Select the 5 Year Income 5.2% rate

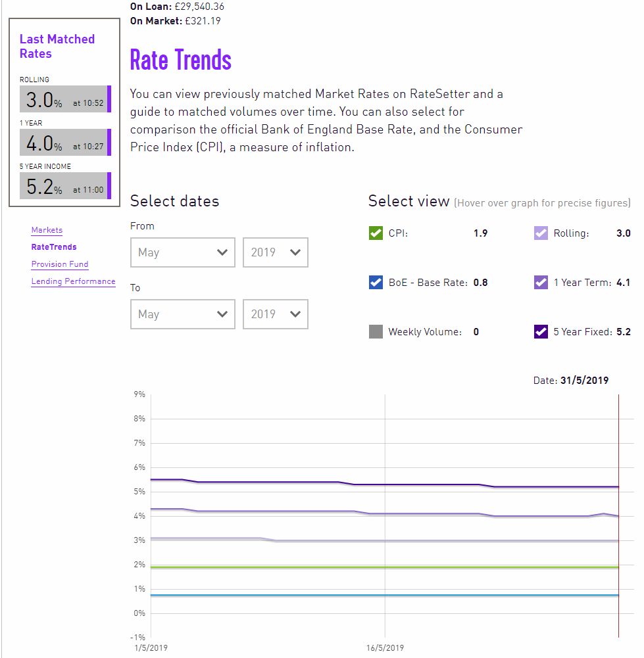click(66, 185)
